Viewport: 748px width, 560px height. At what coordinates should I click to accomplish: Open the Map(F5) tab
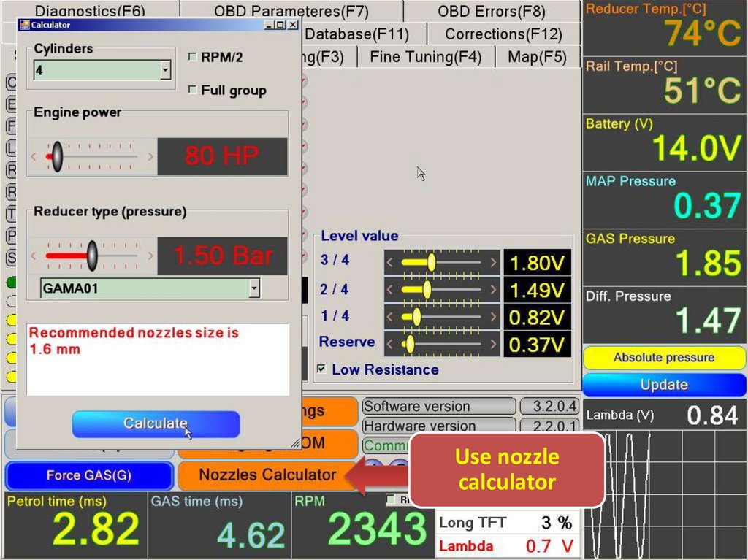point(537,57)
